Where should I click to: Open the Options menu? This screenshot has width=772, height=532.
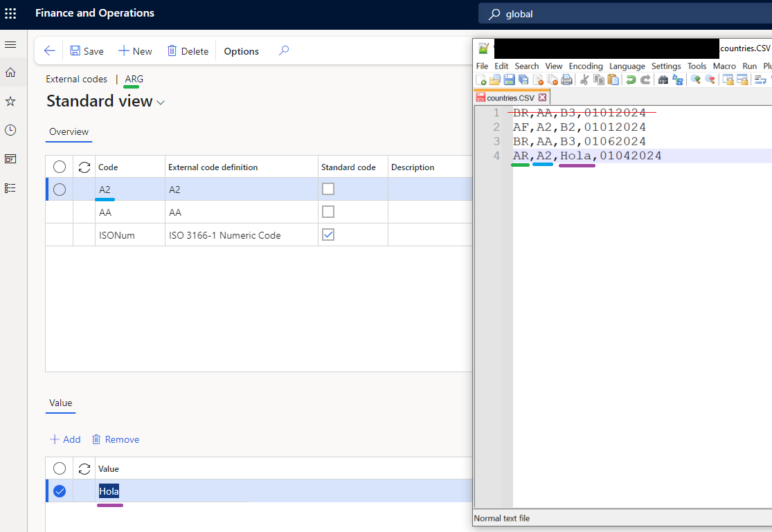point(241,51)
